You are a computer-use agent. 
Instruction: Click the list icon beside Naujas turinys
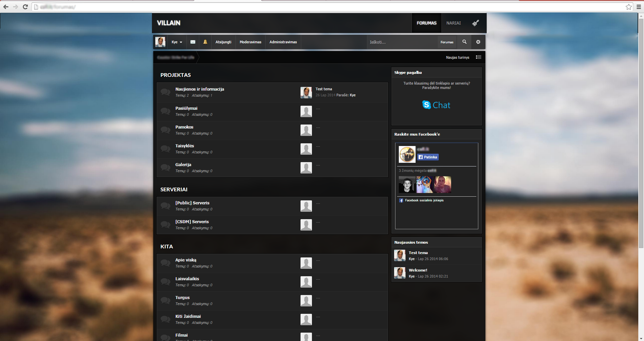click(x=479, y=57)
